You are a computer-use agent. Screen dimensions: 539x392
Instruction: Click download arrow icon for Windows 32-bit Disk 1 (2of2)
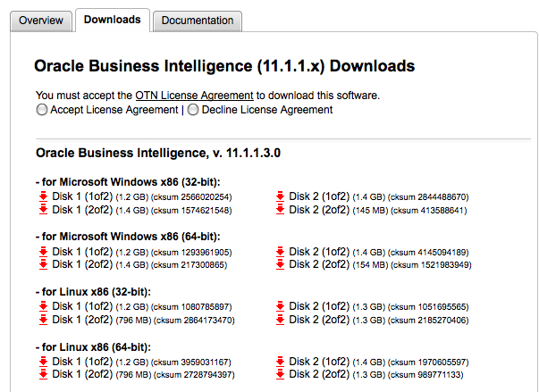pyautogui.click(x=43, y=210)
